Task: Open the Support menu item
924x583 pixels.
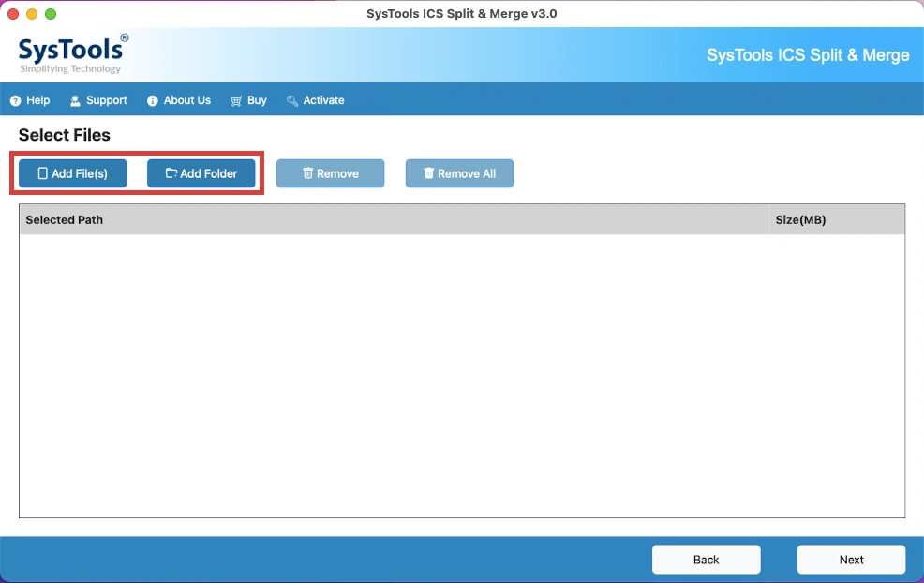Action: 98,100
